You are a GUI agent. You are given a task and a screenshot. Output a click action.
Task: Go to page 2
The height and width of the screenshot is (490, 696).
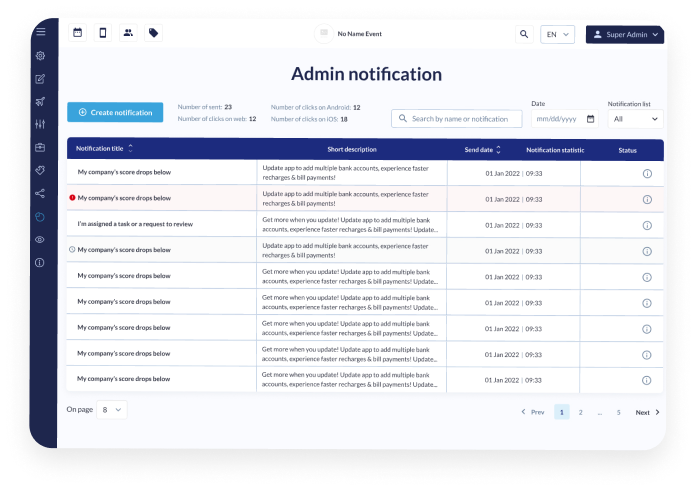(x=581, y=412)
